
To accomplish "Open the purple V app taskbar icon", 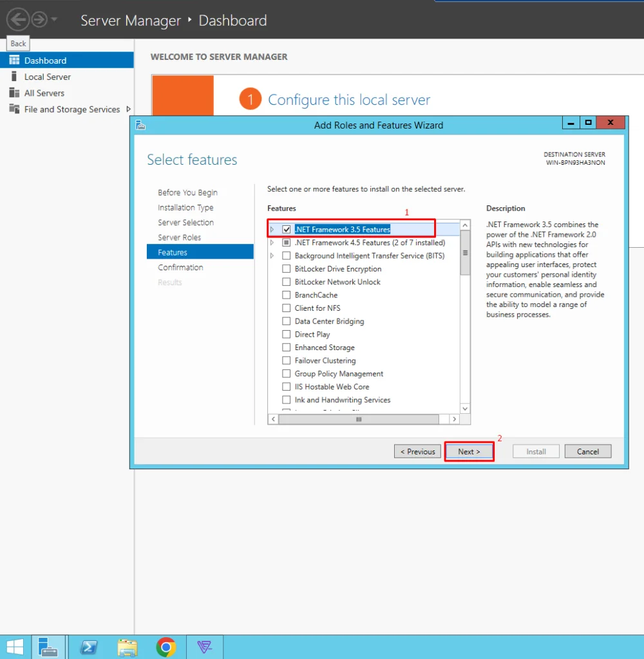I will point(204,647).
